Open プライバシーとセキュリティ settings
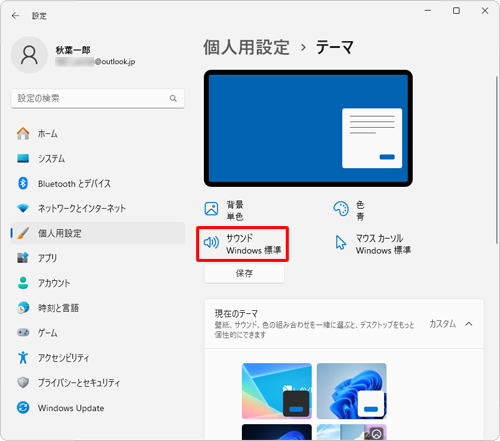500x441 pixels. [98, 382]
